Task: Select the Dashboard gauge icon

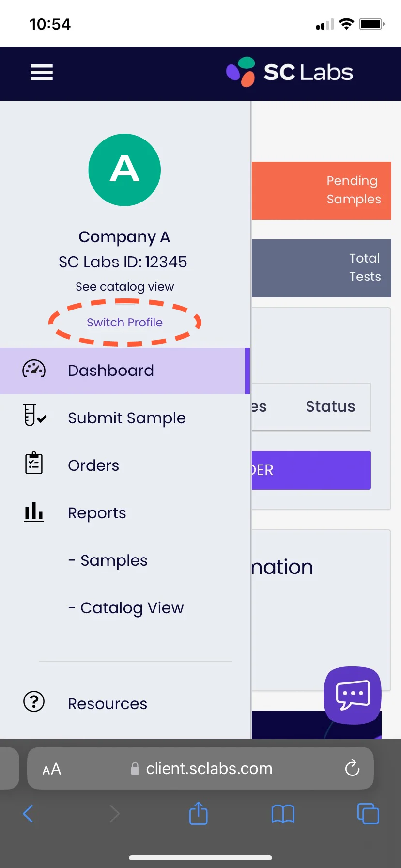Action: (33, 370)
